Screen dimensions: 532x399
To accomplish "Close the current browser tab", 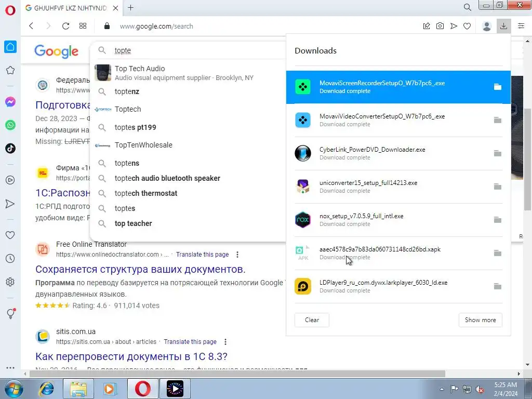I will coord(115,8).
